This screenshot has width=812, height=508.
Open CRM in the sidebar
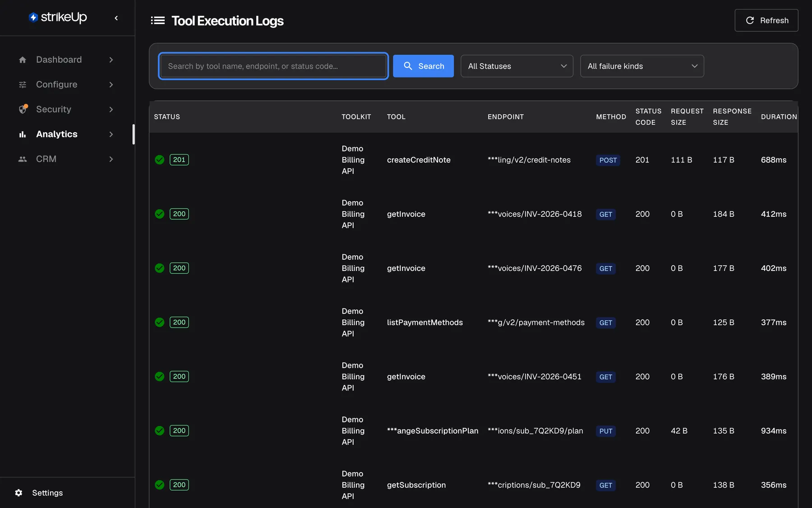coord(66,159)
